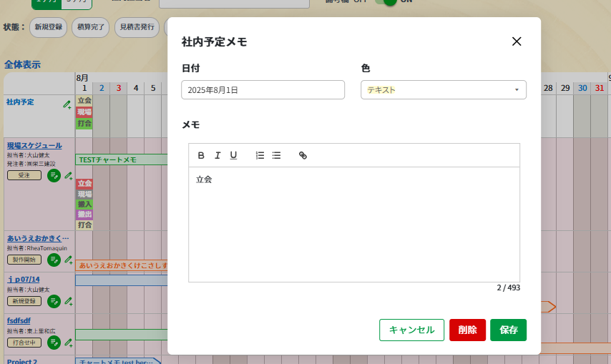Viewport: 611px width, 364px height.
Task: Click 立会 tag in 現場スケジュール row
Action: 84,183
